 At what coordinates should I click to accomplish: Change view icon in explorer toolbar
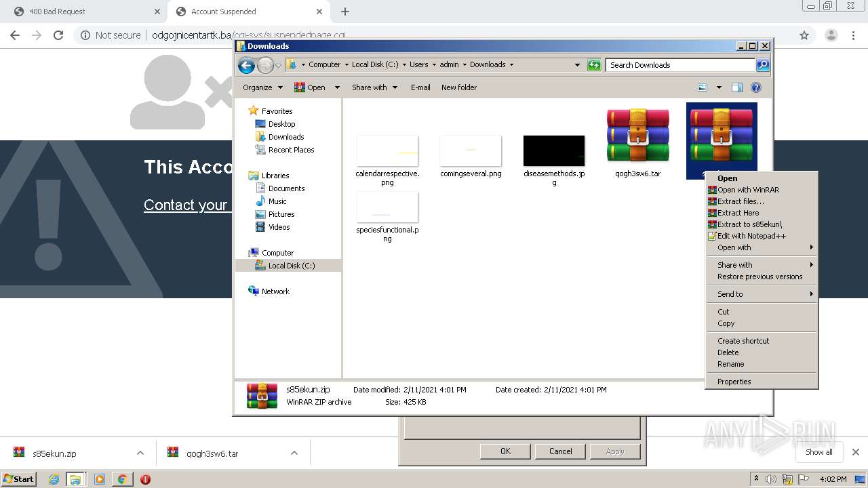[703, 87]
